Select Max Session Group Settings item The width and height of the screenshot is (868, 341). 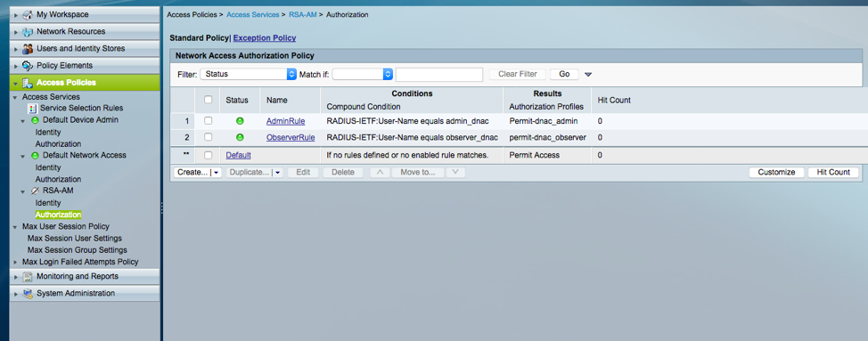click(77, 250)
